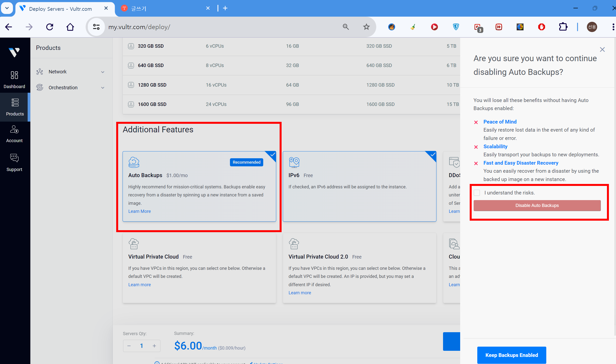Open the Products sidebar section
The image size is (616, 364).
[x=15, y=107]
